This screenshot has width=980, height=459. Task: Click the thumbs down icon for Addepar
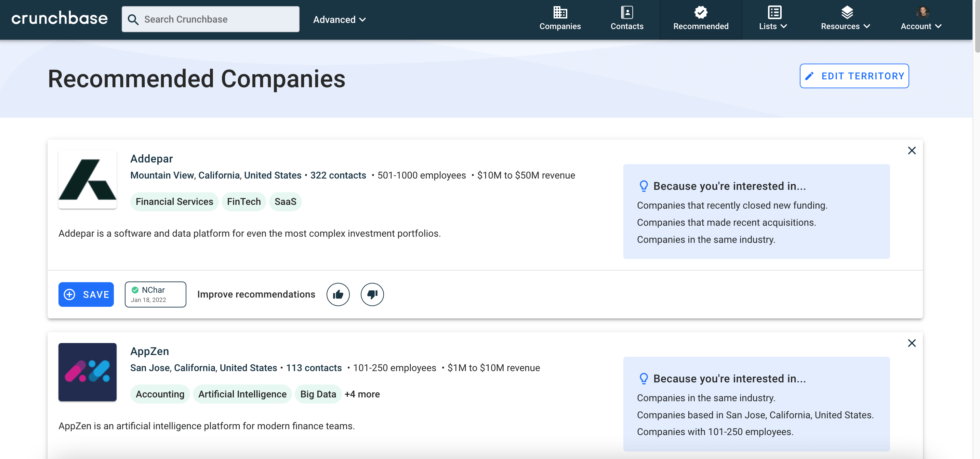tap(372, 294)
